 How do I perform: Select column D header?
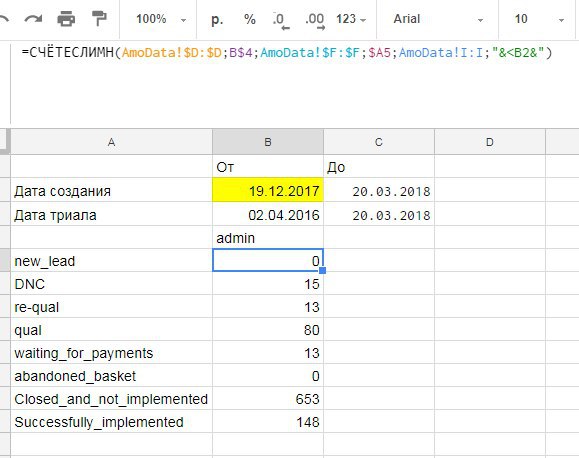click(490, 142)
